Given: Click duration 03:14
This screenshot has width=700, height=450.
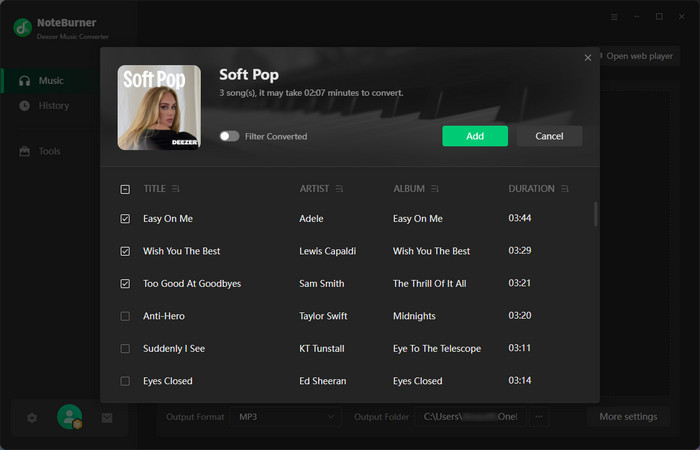Looking at the screenshot, I should (520, 381).
